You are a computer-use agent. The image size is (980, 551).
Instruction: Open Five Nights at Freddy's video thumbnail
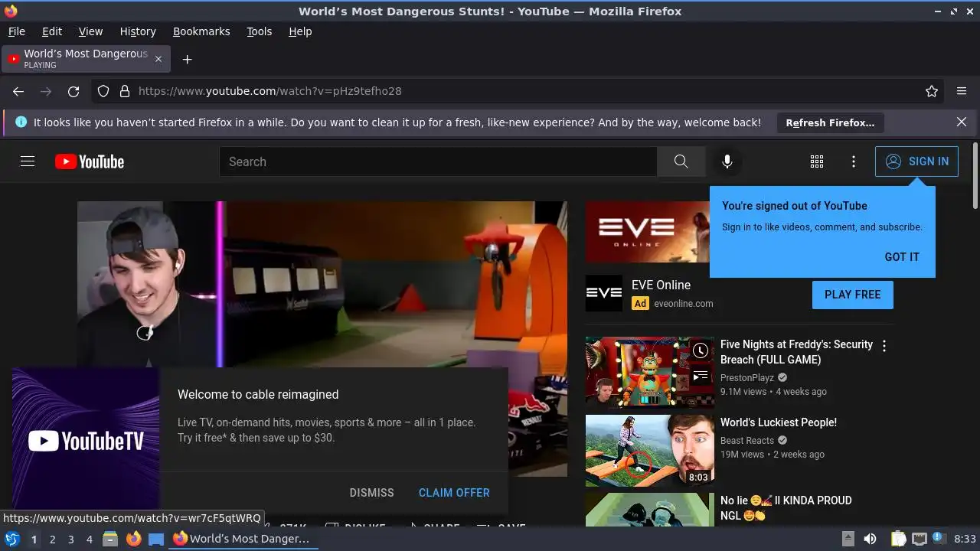point(650,373)
